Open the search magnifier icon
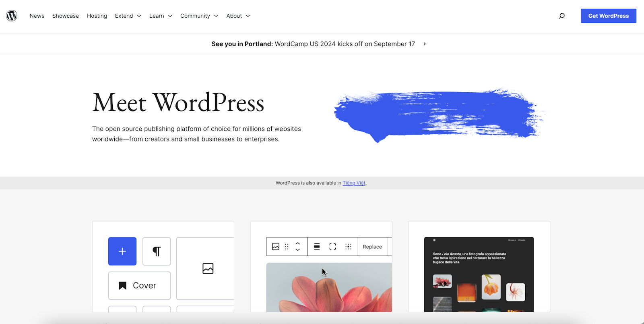This screenshot has width=644, height=324. (x=562, y=16)
